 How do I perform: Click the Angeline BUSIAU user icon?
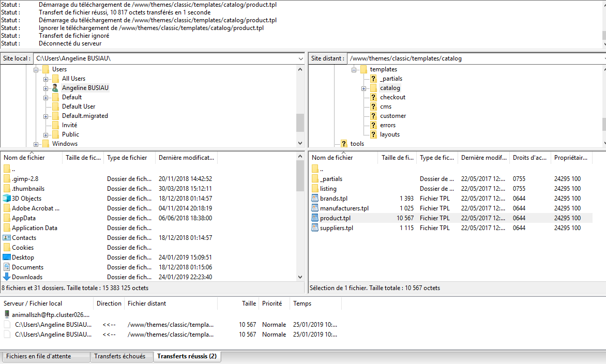coord(55,88)
